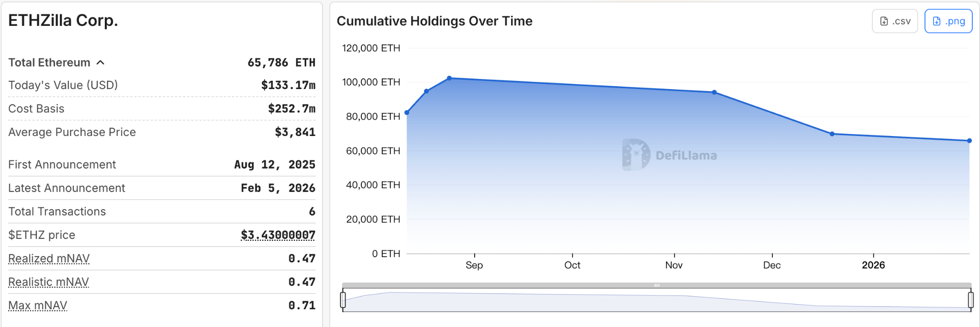This screenshot has width=980, height=327.
Task: Select the late December data point
Action: tap(832, 134)
